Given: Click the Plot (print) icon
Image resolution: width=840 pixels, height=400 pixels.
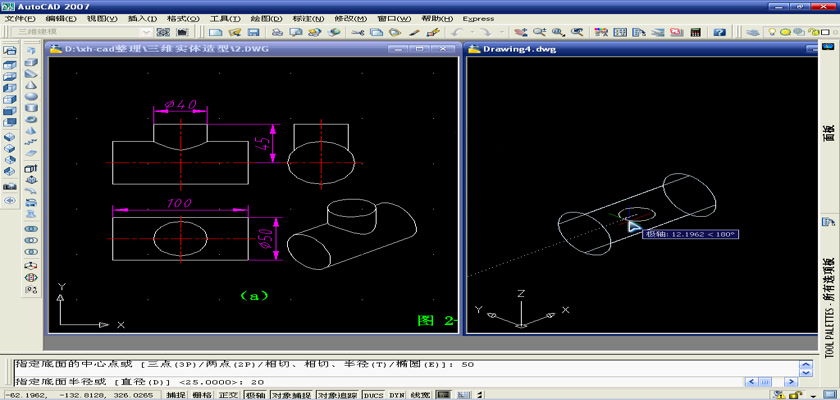Looking at the screenshot, I should [x=277, y=32].
